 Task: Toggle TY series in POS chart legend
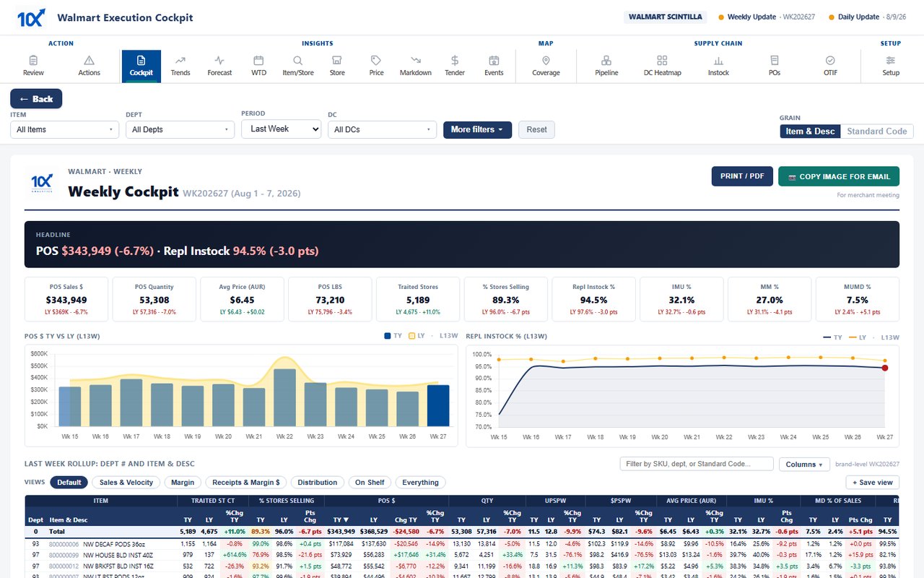tap(393, 336)
